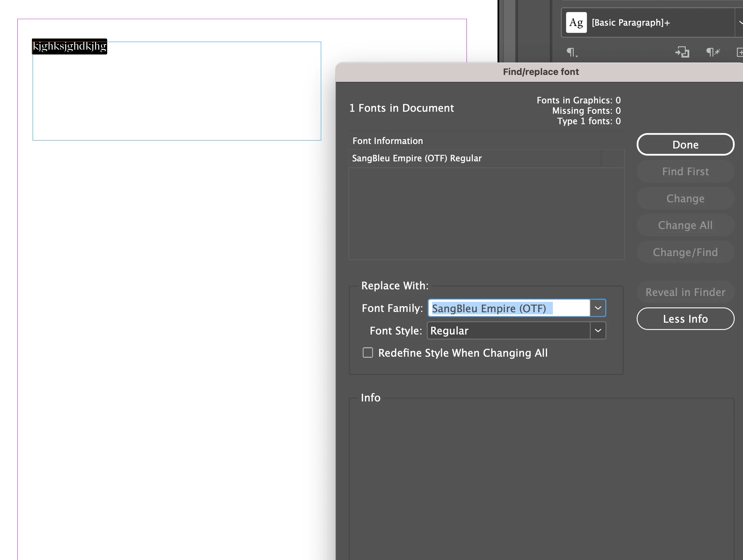This screenshot has height=560, width=743.
Task: Expand the Font Style dropdown
Action: pyautogui.click(x=598, y=331)
